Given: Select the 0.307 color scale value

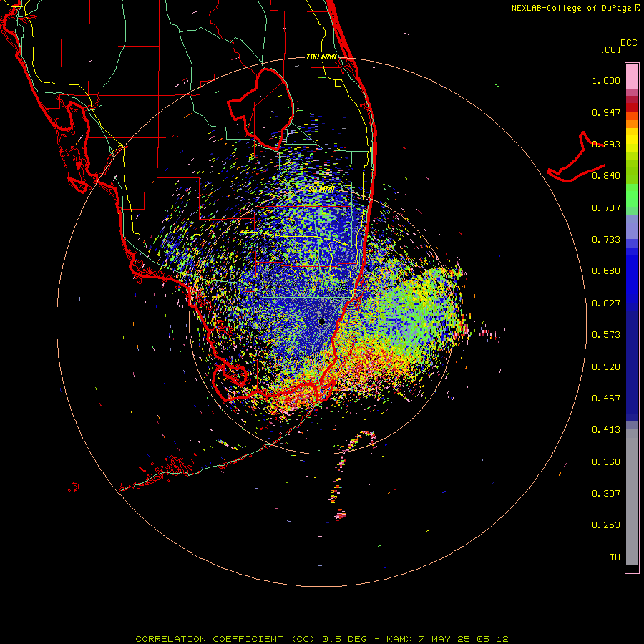Looking at the screenshot, I should pyautogui.click(x=606, y=494).
